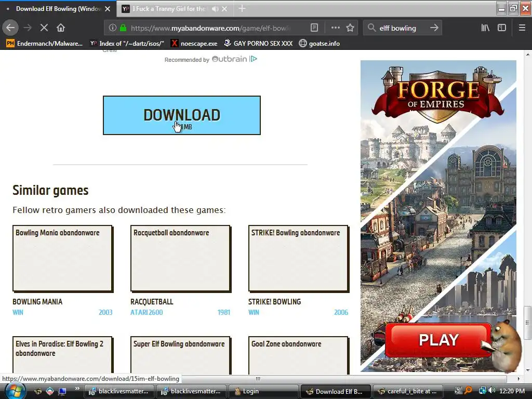532x399 pixels.
Task: Open the Endermanch/Malware bookmark
Action: (45, 44)
